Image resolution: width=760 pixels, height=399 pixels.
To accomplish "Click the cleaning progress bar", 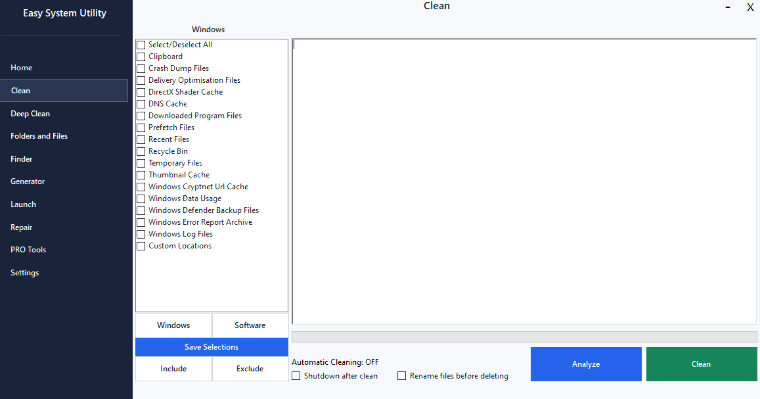I will pyautogui.click(x=524, y=337).
